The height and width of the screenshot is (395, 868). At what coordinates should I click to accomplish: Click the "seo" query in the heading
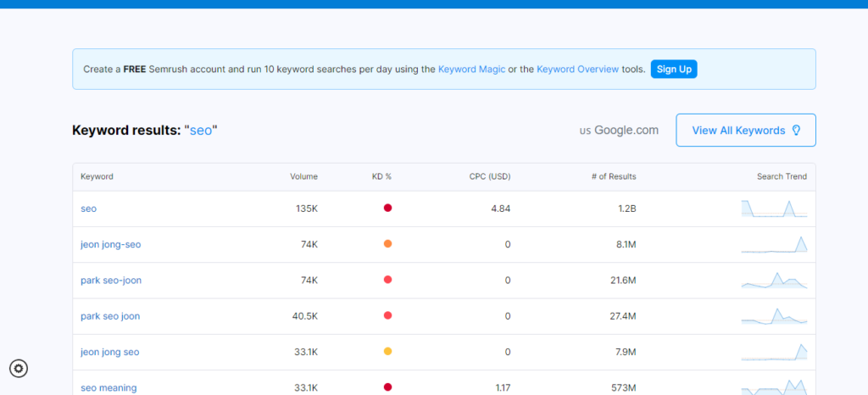[x=201, y=131]
